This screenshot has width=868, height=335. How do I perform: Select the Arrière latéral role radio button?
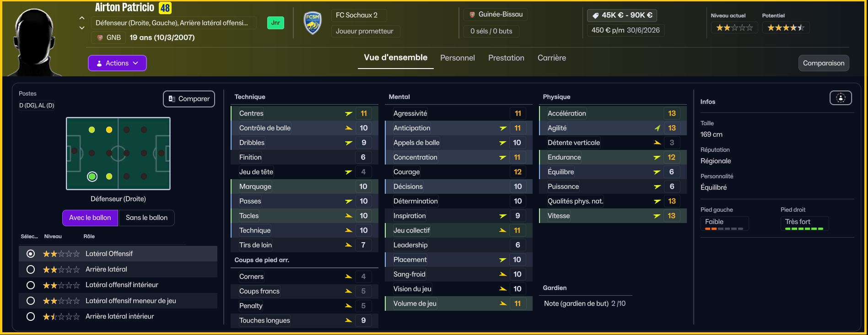point(31,270)
